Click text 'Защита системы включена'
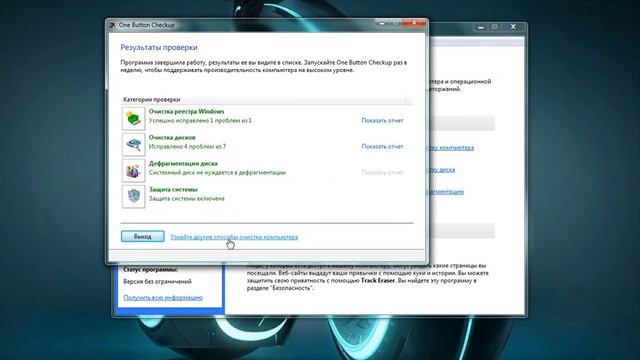 (187, 199)
